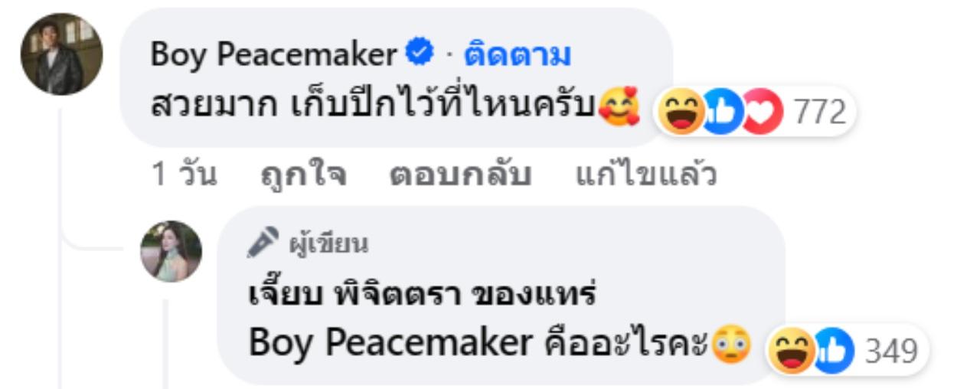This screenshot has width=980, height=389.
Task: Click the heart reaction on the 772 comment
Action: pyautogui.click(x=762, y=113)
